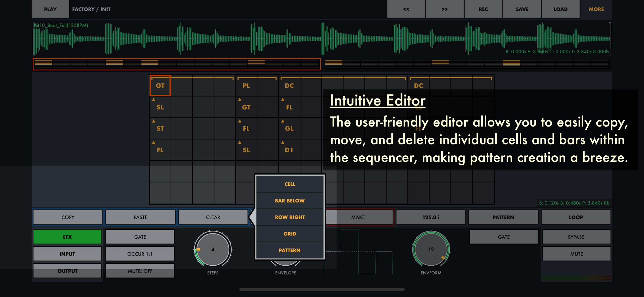644x297 pixels.
Task: Adjust the STEPS knob showing 4
Action: 213,249
